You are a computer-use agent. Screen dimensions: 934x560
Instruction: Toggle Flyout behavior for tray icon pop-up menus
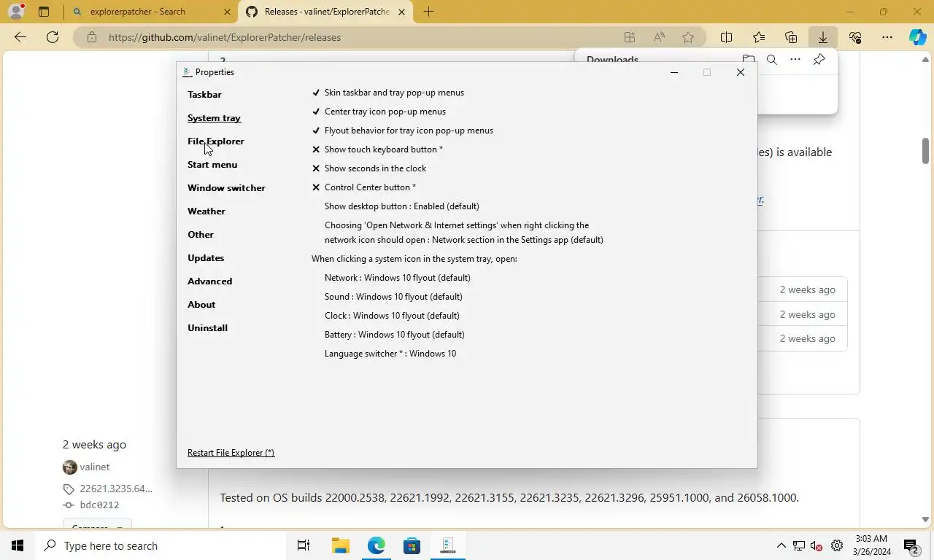(402, 131)
